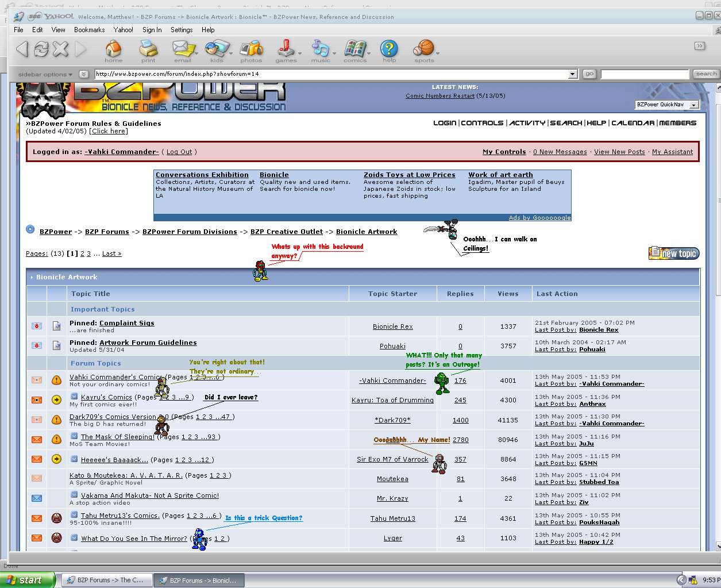Click the BZP Forums -> Bionicl... taskbar button

[x=199, y=580]
